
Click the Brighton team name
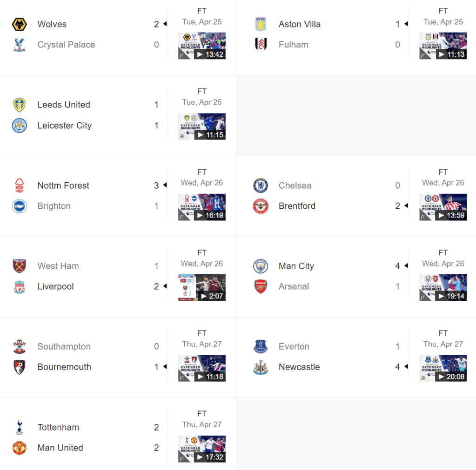click(x=54, y=206)
